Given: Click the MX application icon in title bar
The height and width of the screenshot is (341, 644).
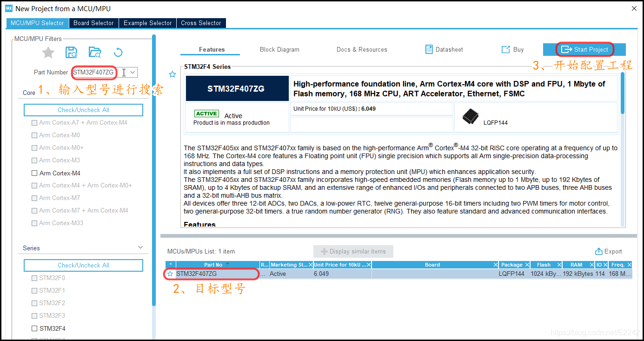Looking at the screenshot, I should 9,8.
